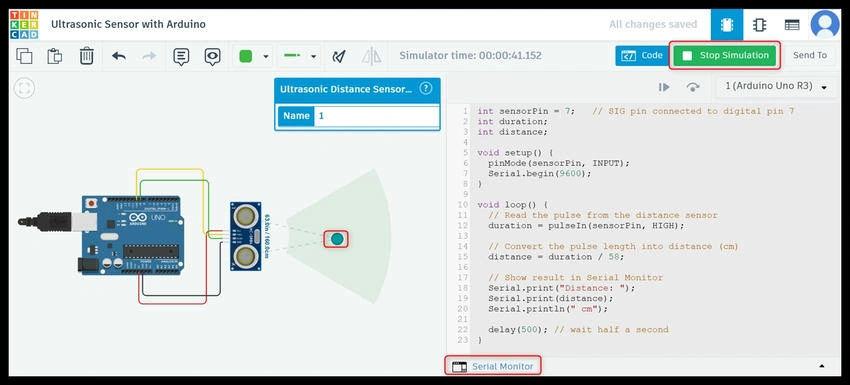Click the Simulator time readout

tap(470, 55)
